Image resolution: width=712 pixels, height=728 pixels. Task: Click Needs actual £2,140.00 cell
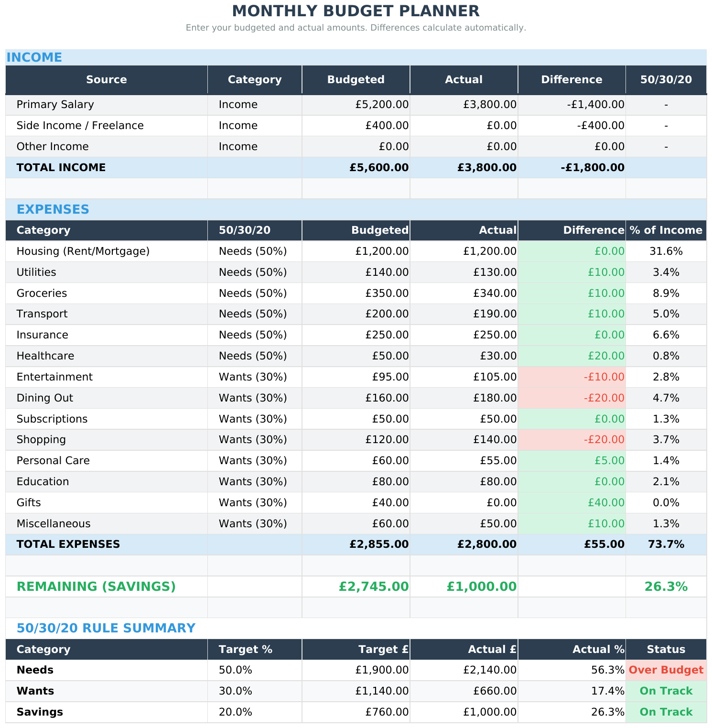[x=464, y=670]
